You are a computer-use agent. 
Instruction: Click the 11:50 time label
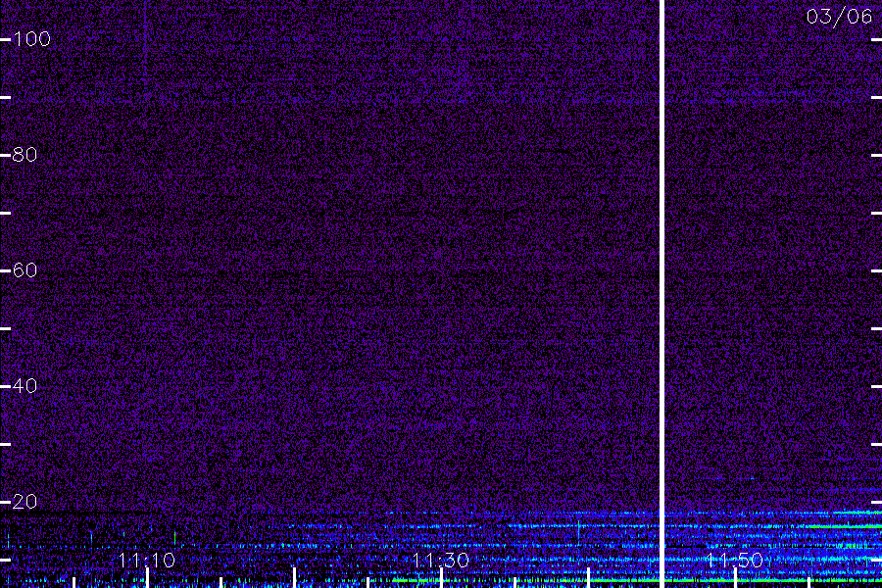[734, 561]
